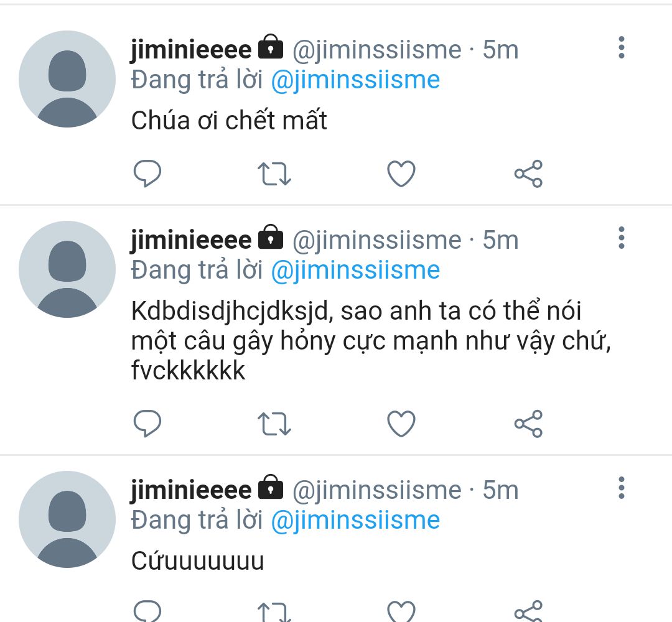
Task: Open more options for 'Cứuuuuuuu' tweet
Action: click(622, 488)
